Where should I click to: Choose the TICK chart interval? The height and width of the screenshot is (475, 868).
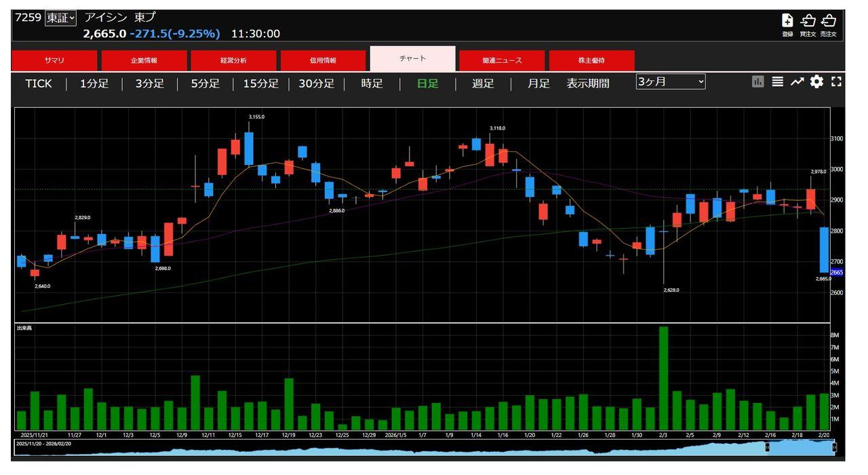coord(39,83)
